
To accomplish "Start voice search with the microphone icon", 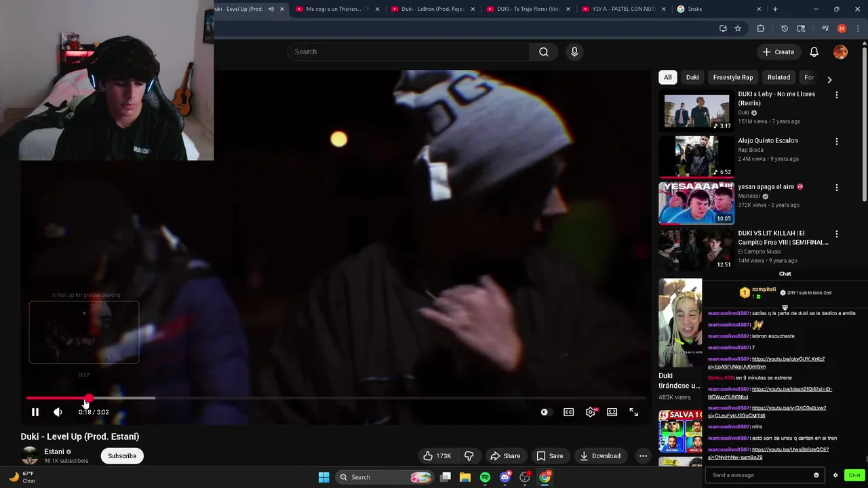I will pyautogui.click(x=574, y=52).
